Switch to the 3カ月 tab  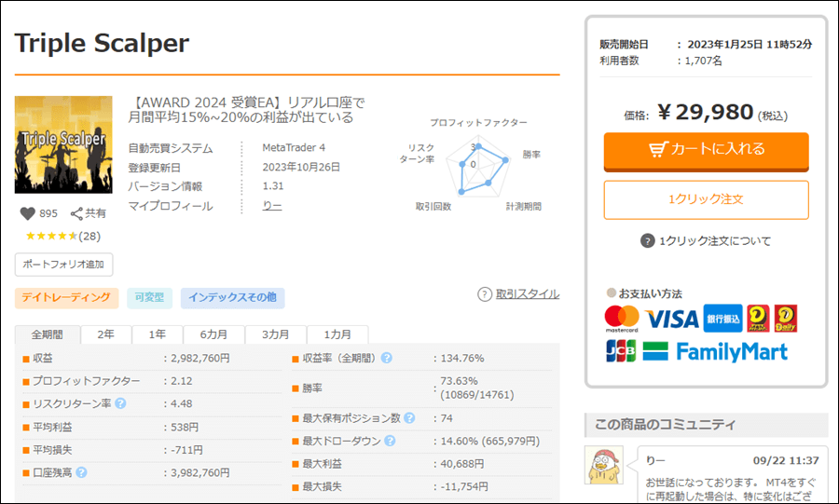coord(276,334)
